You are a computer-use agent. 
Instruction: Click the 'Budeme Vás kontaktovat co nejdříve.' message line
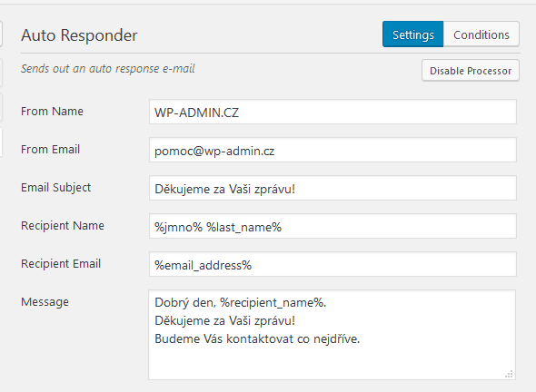coord(257,339)
